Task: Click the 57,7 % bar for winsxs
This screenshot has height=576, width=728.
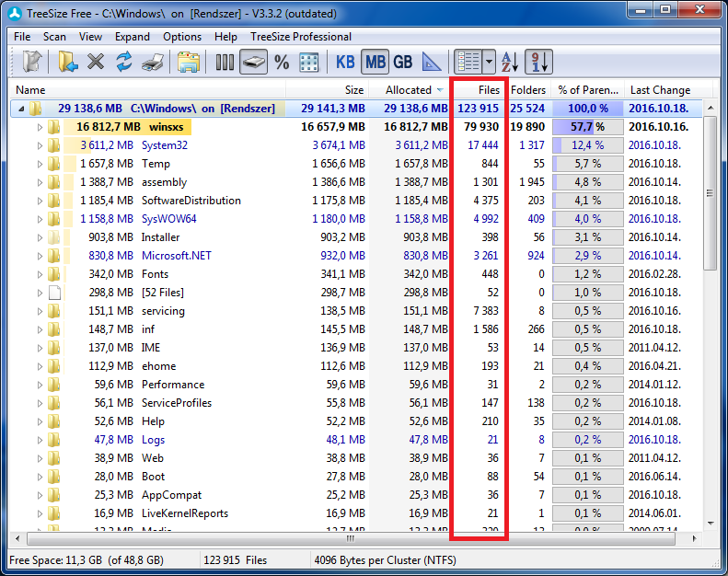Action: pyautogui.click(x=588, y=127)
